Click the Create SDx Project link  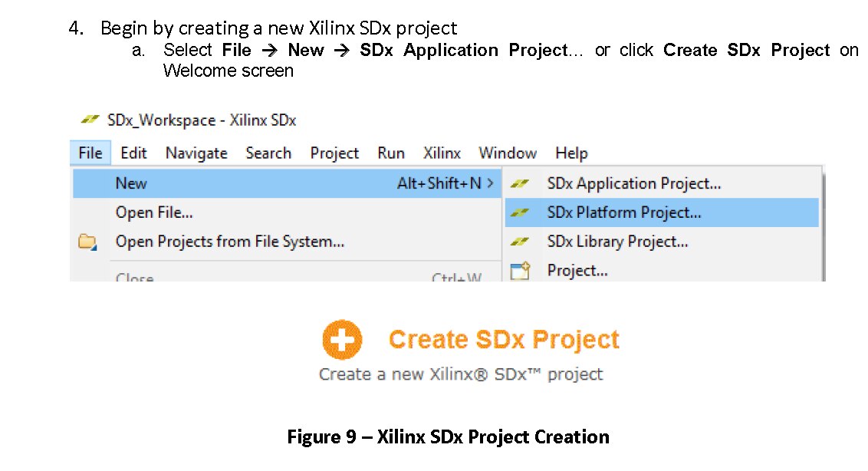[x=504, y=340]
